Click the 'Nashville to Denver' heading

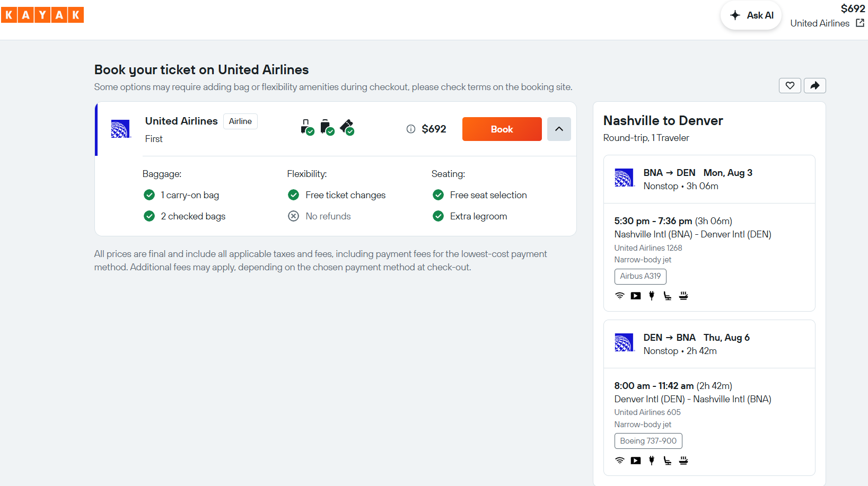tap(663, 121)
